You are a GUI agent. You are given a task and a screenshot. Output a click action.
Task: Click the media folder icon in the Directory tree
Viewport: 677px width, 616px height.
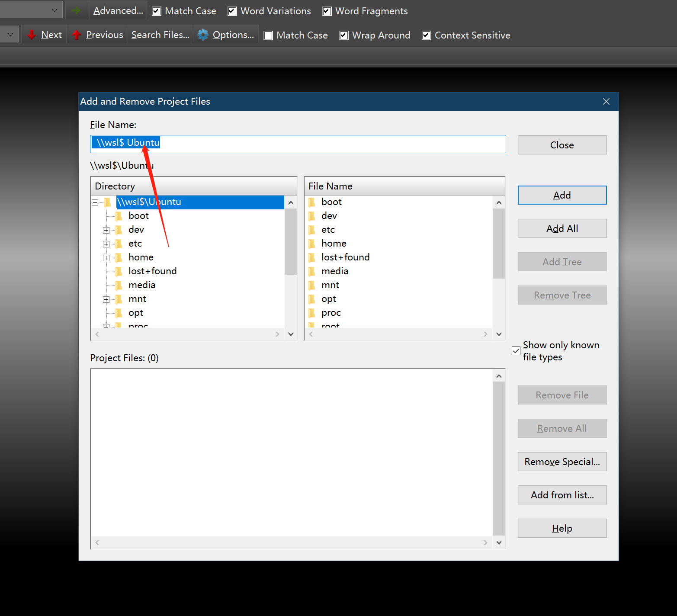[x=119, y=285]
